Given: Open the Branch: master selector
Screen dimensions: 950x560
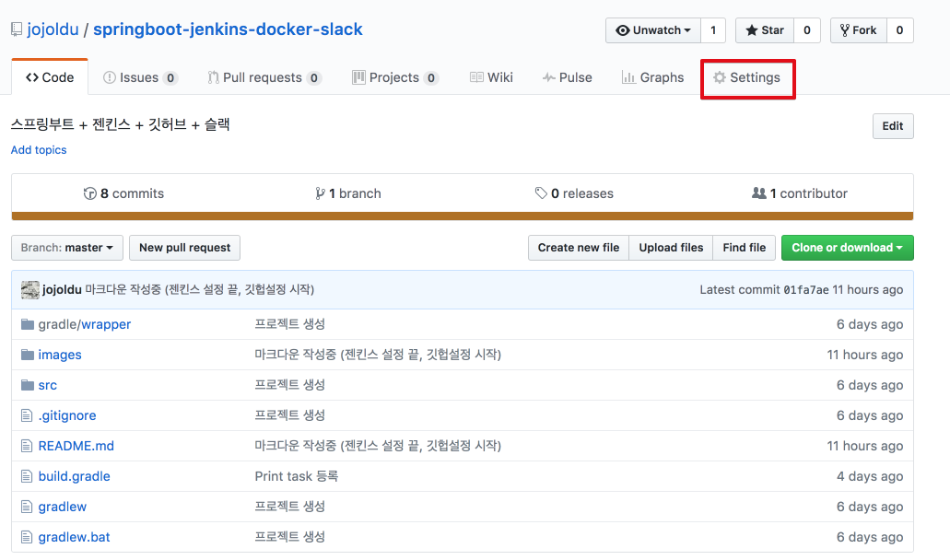Looking at the screenshot, I should 67,248.
